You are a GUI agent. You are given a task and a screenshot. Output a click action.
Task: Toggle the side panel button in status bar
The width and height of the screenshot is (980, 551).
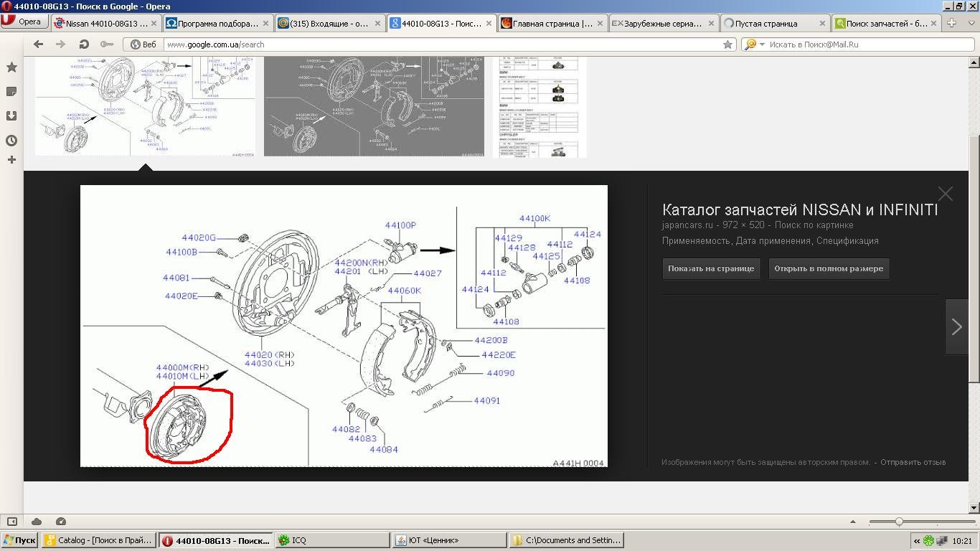12,522
